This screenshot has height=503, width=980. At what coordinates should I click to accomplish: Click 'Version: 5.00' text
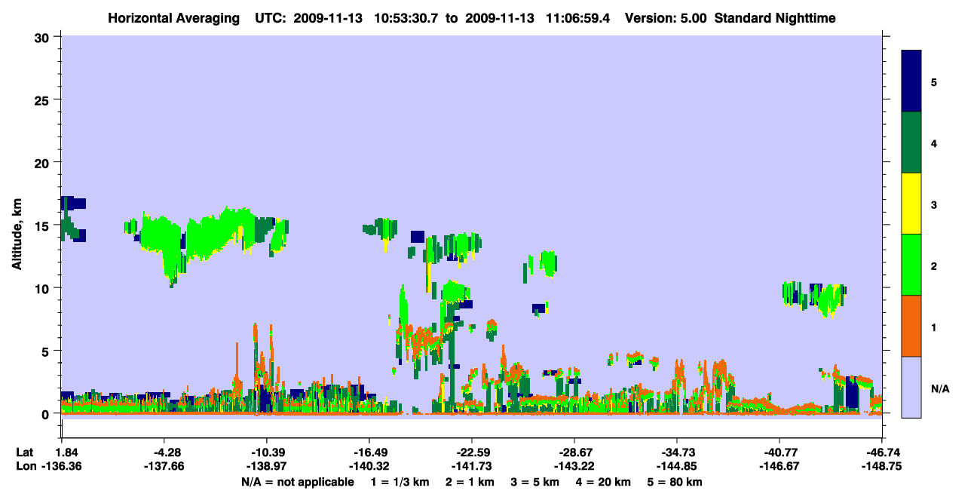point(664,17)
